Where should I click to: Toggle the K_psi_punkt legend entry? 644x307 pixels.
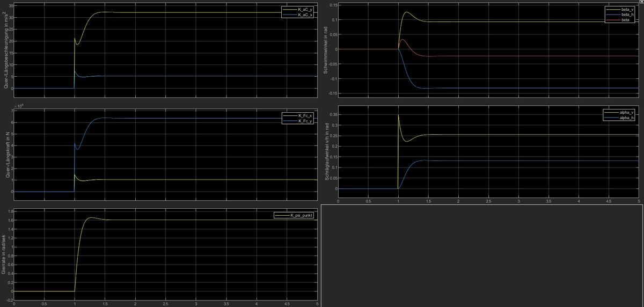coord(298,215)
